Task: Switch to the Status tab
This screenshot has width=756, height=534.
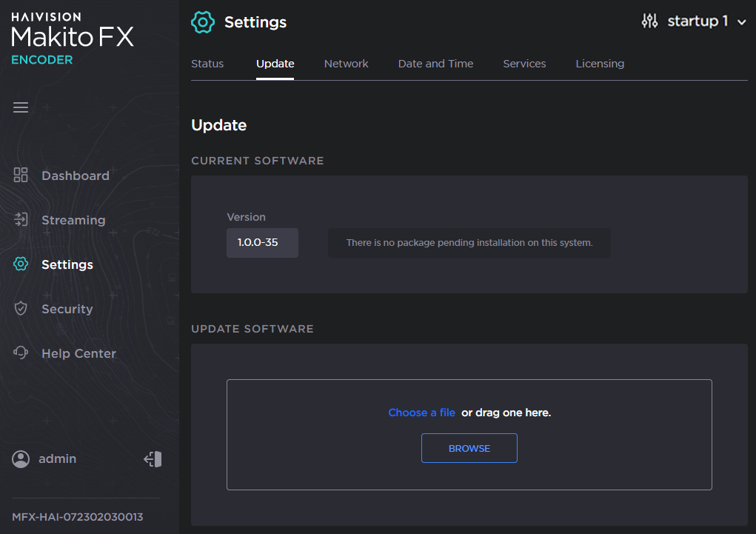Action: coord(207,64)
